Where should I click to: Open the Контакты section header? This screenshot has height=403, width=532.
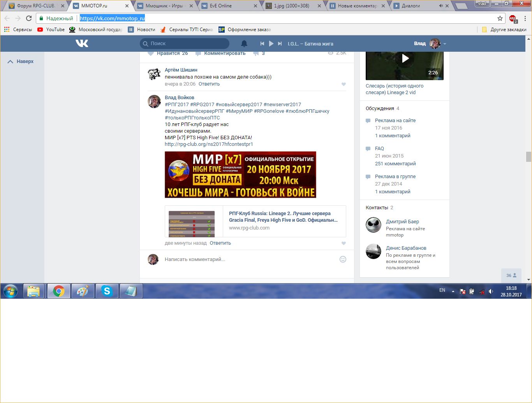click(378, 208)
